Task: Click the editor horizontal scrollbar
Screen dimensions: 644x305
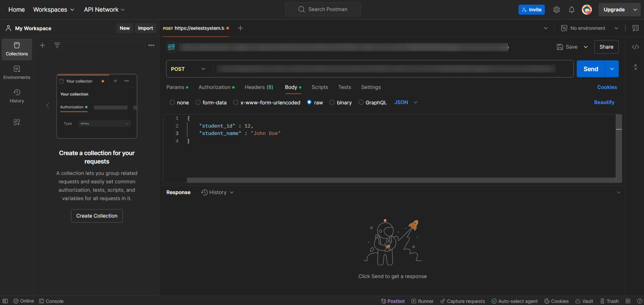Action: 401,180
